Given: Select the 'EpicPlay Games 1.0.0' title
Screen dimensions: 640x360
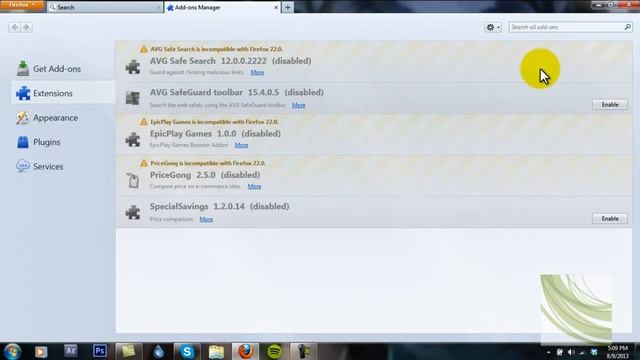Looking at the screenshot, I should pyautogui.click(x=193, y=133).
